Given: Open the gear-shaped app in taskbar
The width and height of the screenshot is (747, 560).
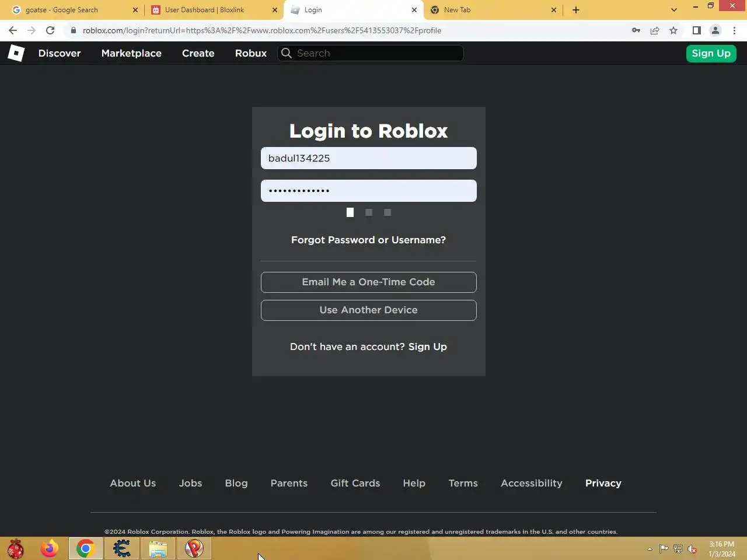Looking at the screenshot, I should tap(122, 548).
